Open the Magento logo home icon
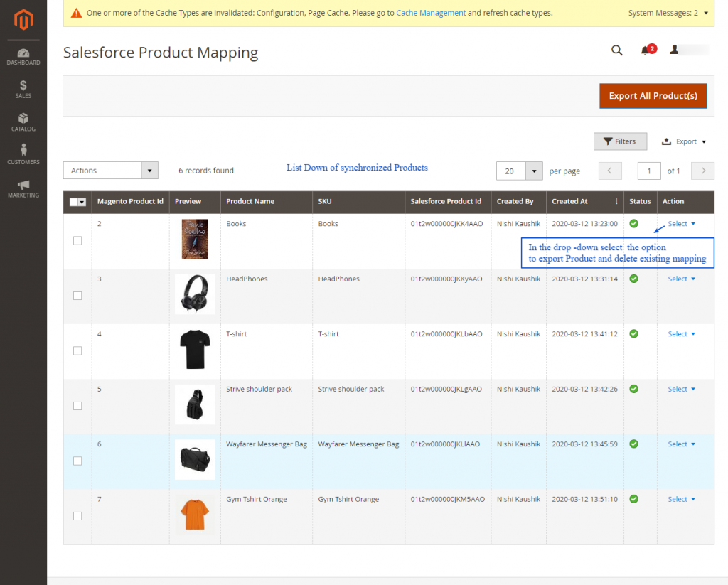728x585 pixels. (23, 20)
